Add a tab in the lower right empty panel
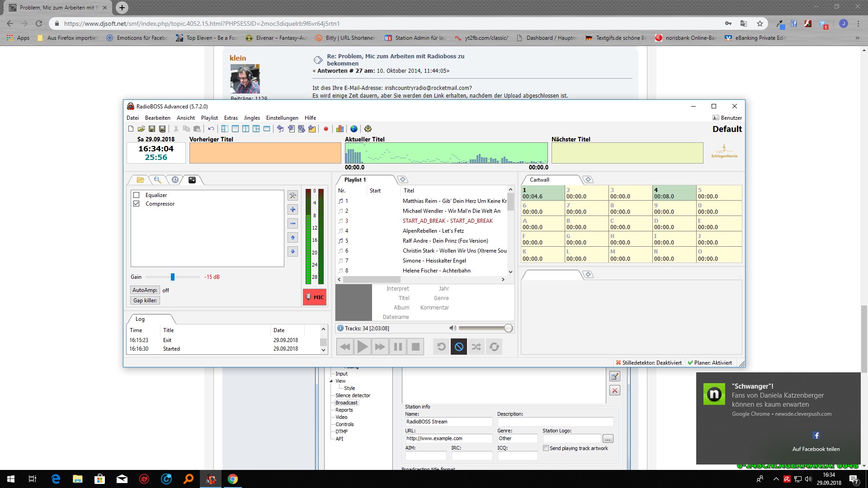 [588, 275]
